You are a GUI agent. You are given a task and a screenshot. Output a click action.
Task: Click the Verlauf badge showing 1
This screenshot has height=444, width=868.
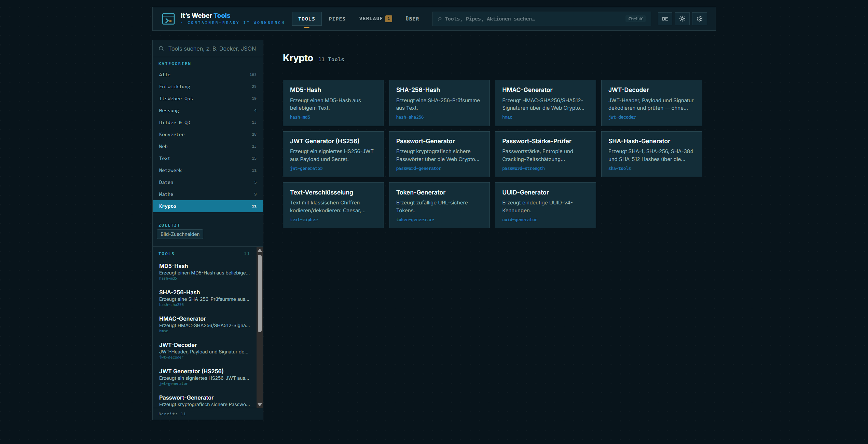coord(389,19)
